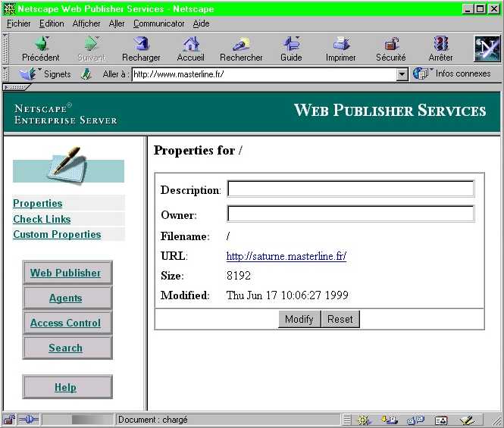The width and height of the screenshot is (504, 428).
Task: Click the Netscape N logo
Action: pos(487,48)
